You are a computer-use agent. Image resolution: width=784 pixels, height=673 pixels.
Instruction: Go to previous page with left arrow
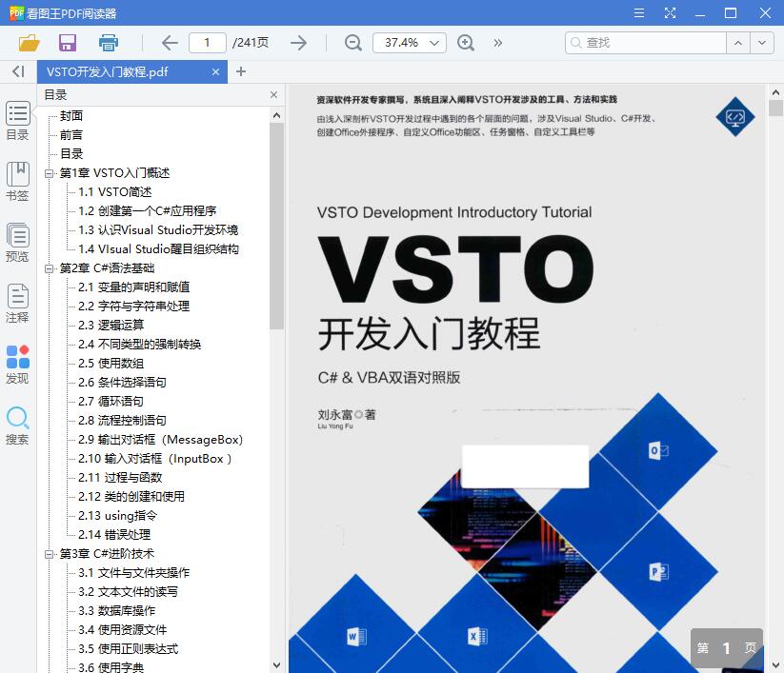point(170,43)
